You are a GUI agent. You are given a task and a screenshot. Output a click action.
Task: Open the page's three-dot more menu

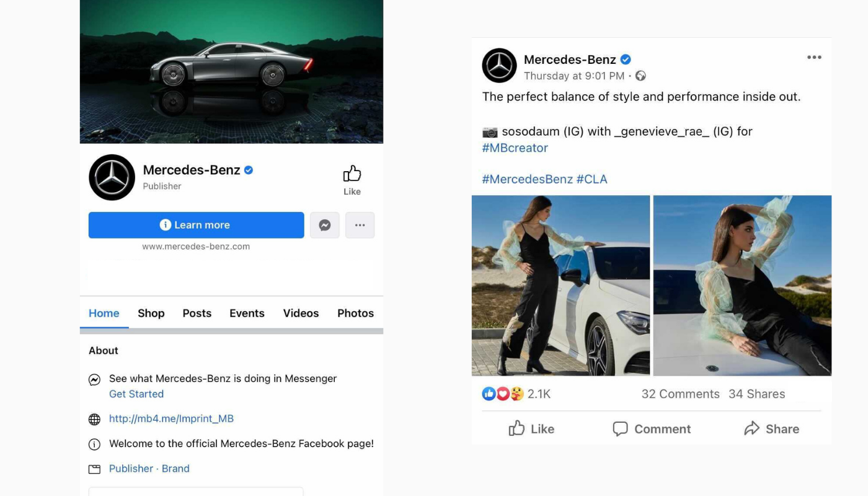[360, 225]
